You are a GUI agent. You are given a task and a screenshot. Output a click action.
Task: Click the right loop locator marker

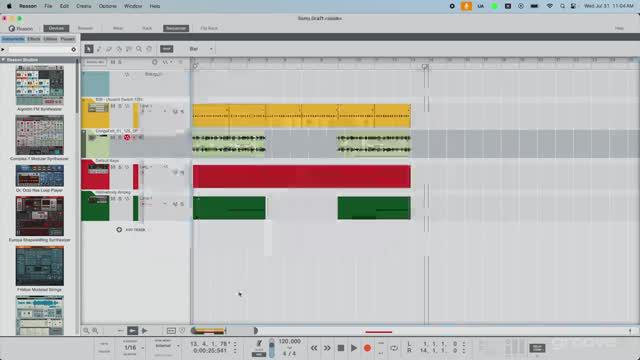tap(425, 66)
